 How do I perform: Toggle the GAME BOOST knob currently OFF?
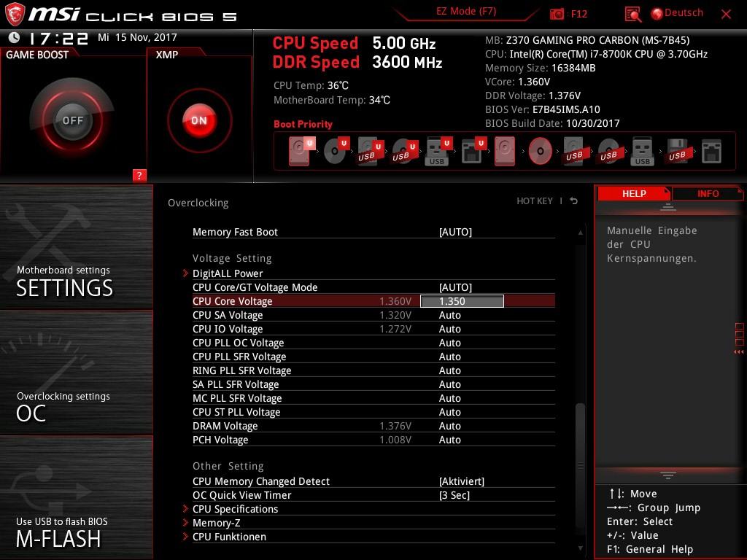72,120
